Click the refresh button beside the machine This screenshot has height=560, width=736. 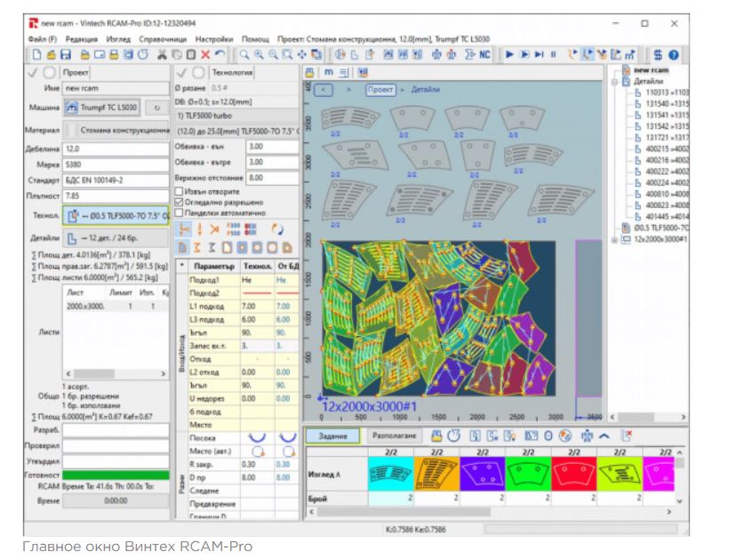click(157, 108)
